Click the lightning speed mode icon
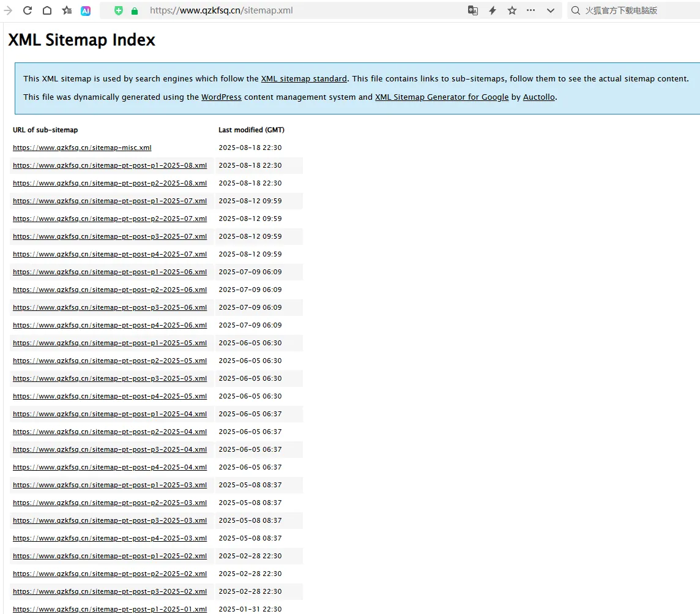The width and height of the screenshot is (700, 614). [493, 10]
